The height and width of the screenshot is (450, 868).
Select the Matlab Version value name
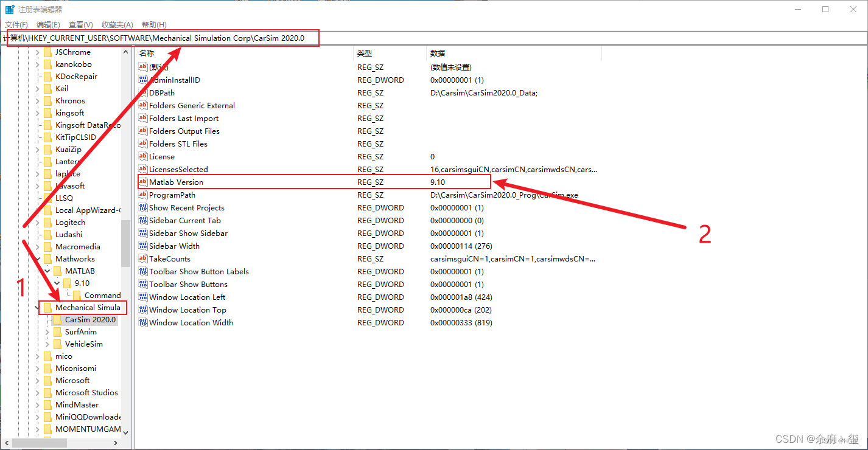(x=176, y=182)
